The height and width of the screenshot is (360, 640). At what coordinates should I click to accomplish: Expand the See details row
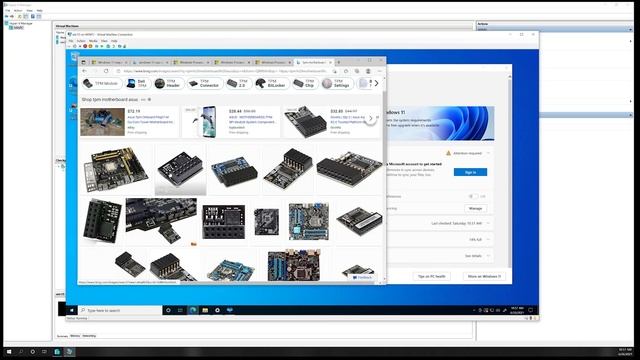[x=488, y=256]
